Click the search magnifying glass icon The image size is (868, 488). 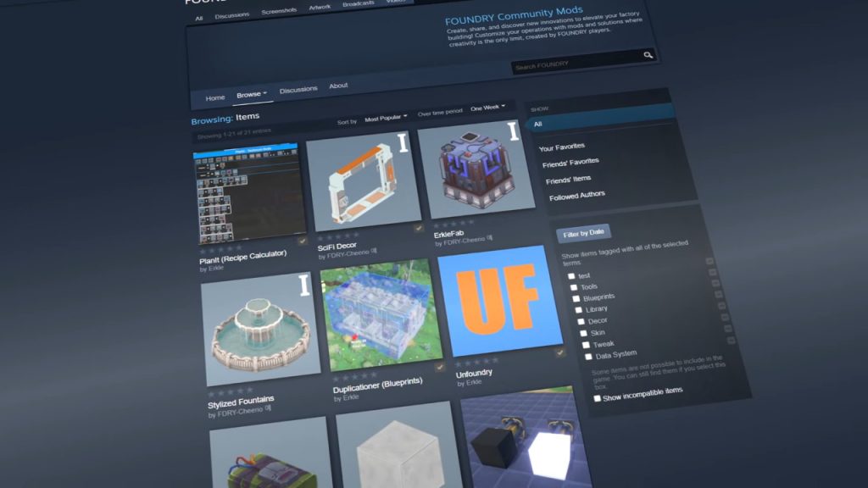click(648, 56)
